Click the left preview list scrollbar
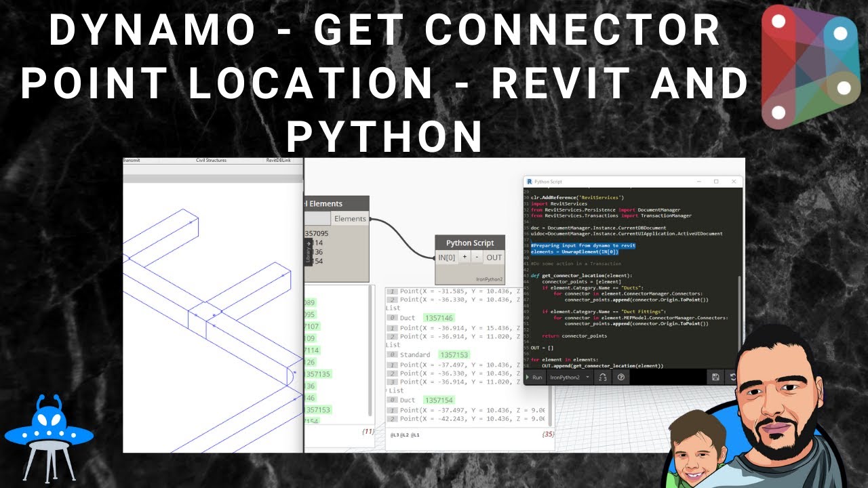This screenshot has width=868, height=488. (x=370, y=349)
